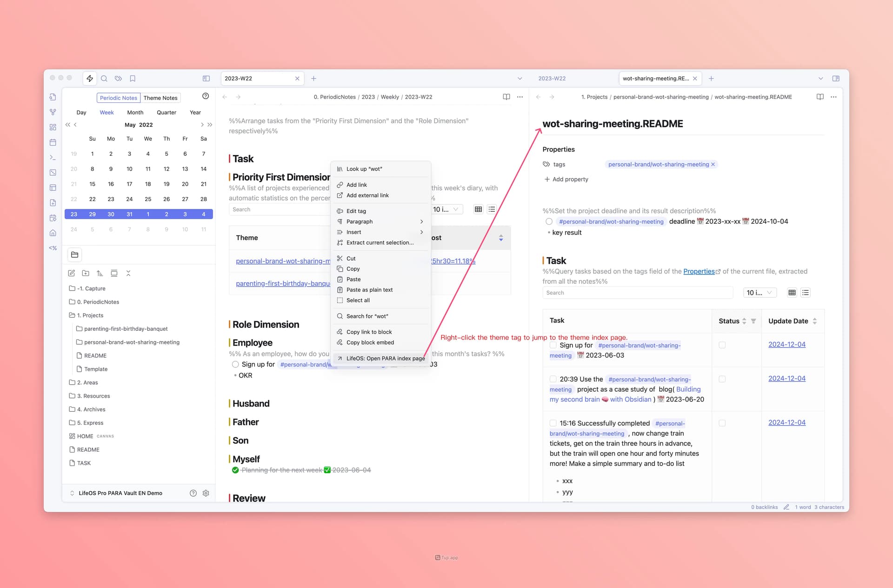The image size is (893, 588).
Task: Open the '10 i...' items count dropdown
Action: 760,293
